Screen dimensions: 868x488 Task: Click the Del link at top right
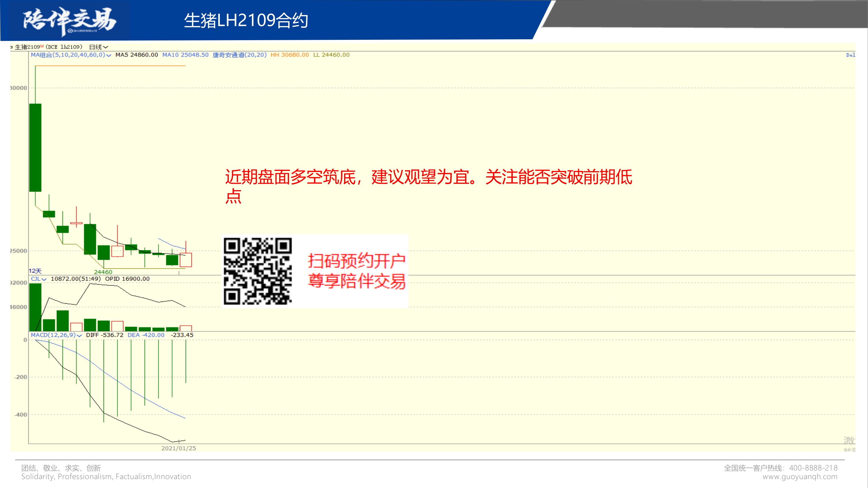pos(850,55)
